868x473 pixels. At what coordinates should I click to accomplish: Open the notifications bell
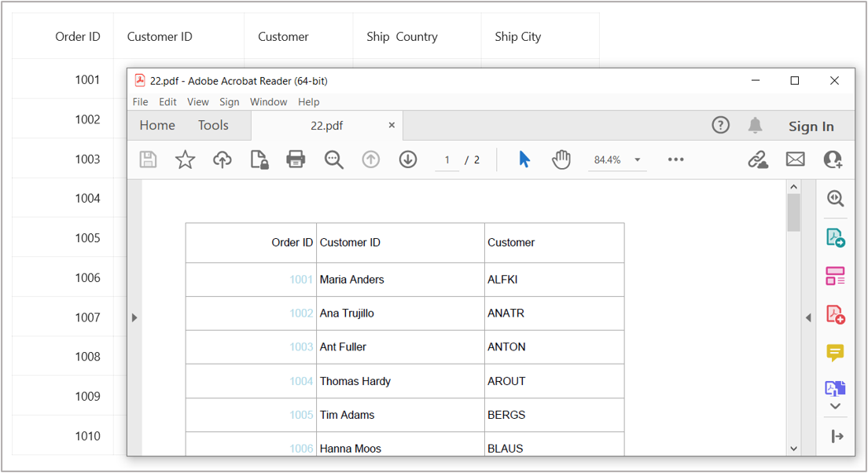(755, 126)
